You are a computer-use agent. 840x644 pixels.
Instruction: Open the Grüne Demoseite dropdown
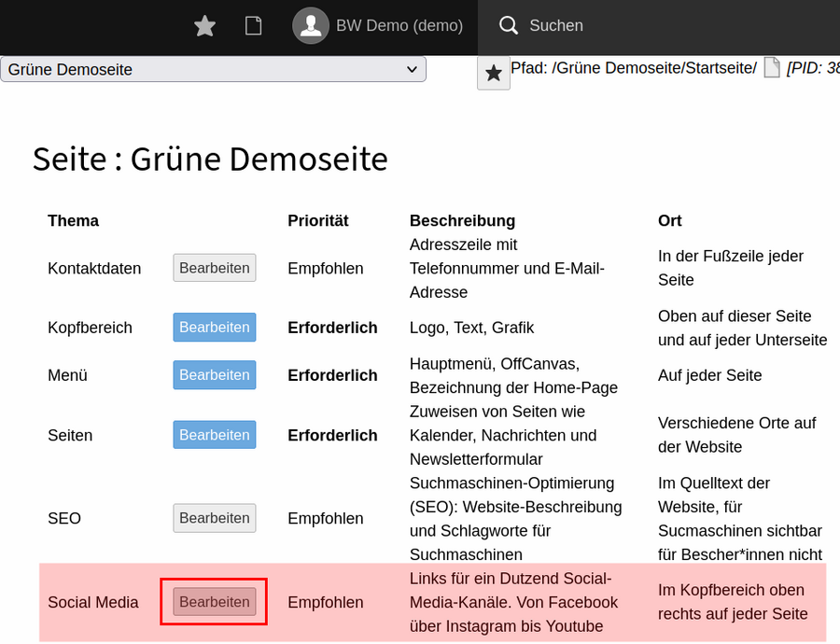click(x=213, y=69)
